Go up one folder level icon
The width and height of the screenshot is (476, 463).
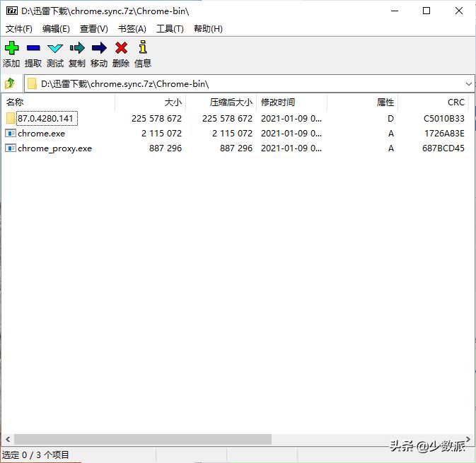10,83
